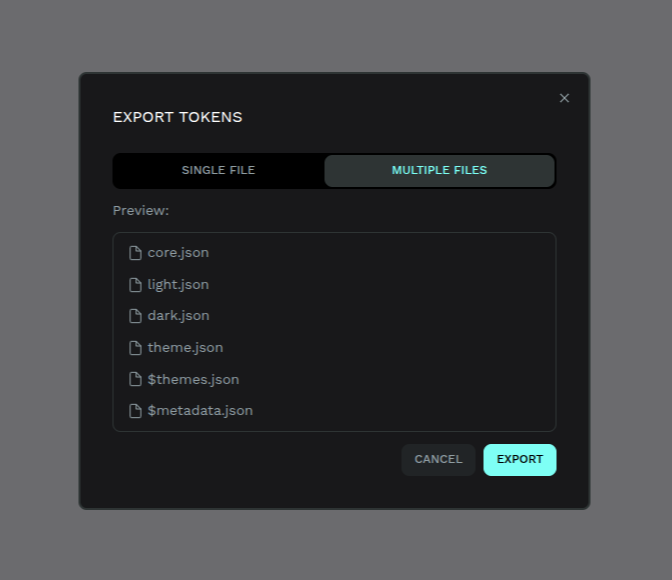This screenshot has width=672, height=580.
Task: Click the dimmed backdrop outside the dialog
Action: point(40,300)
